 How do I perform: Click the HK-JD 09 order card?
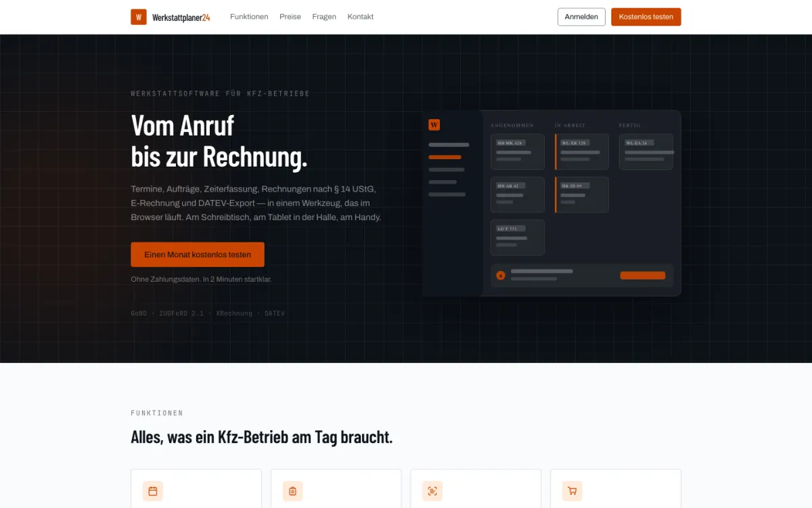point(582,194)
